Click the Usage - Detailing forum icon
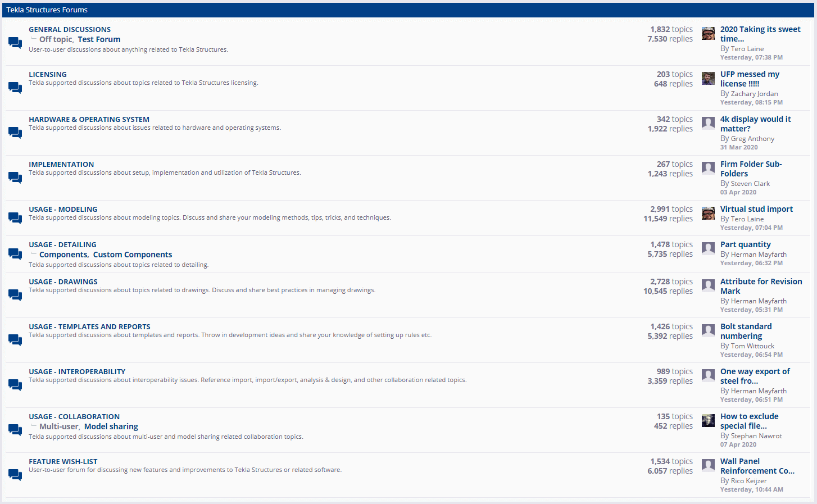This screenshot has height=504, width=817. [x=15, y=254]
